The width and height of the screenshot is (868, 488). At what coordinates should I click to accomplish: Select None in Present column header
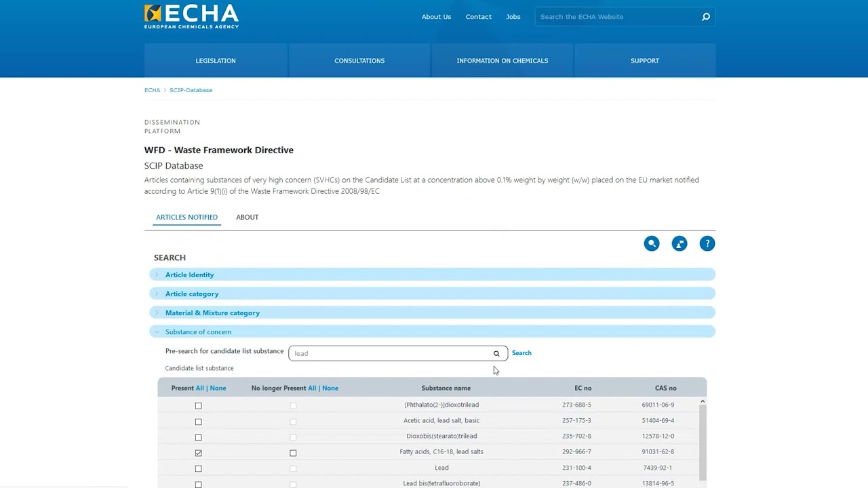[218, 388]
